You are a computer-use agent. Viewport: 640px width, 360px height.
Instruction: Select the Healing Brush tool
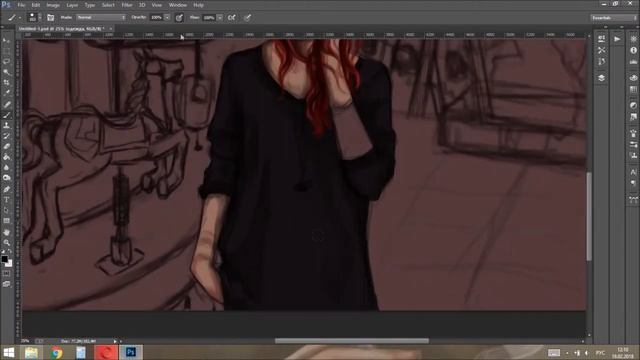point(7,104)
